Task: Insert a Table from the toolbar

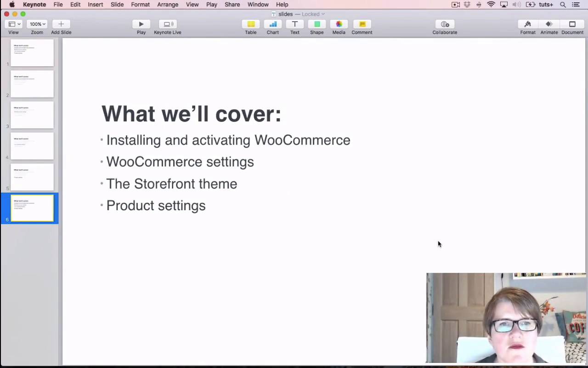Action: tap(251, 24)
